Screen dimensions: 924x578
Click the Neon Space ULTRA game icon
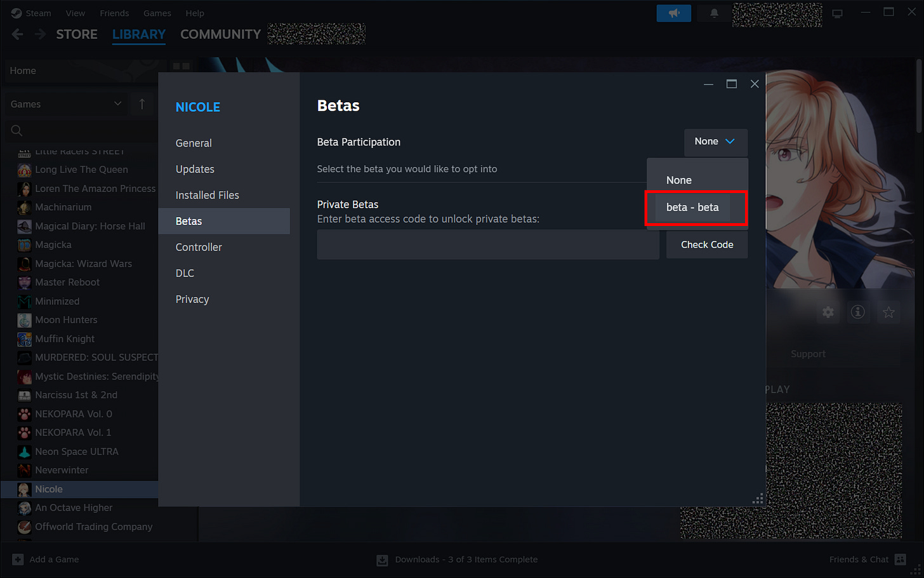(x=24, y=452)
